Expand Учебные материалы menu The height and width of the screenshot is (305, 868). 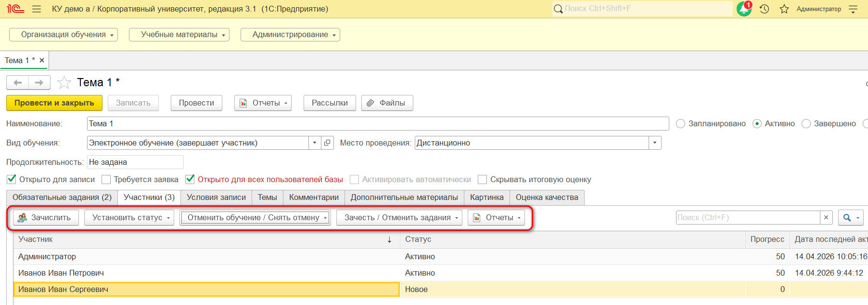179,35
